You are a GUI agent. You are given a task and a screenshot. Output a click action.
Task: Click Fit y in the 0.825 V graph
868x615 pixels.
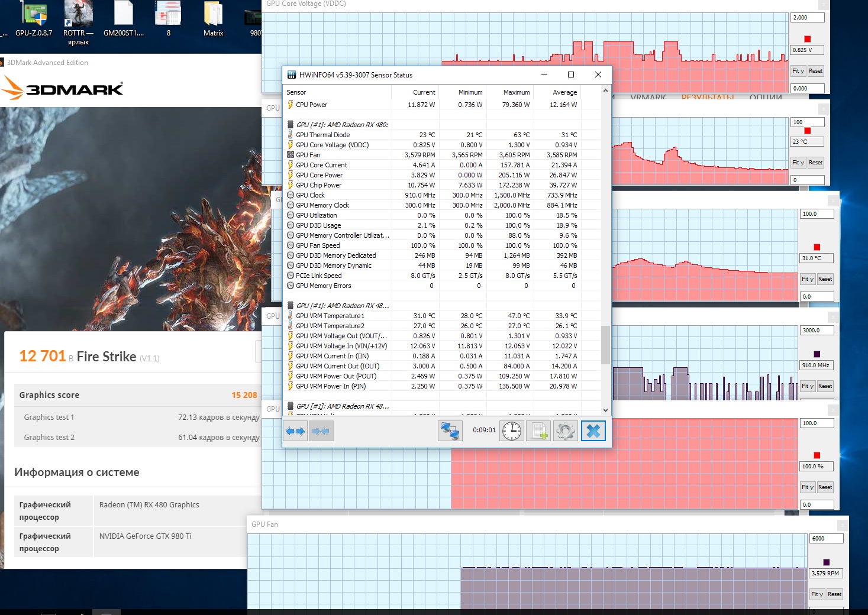(x=798, y=71)
